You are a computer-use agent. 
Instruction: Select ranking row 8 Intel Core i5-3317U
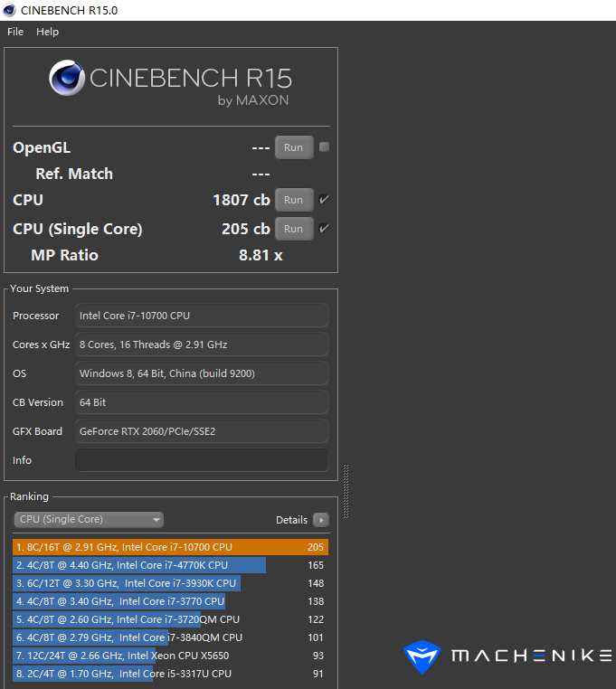tap(170, 674)
